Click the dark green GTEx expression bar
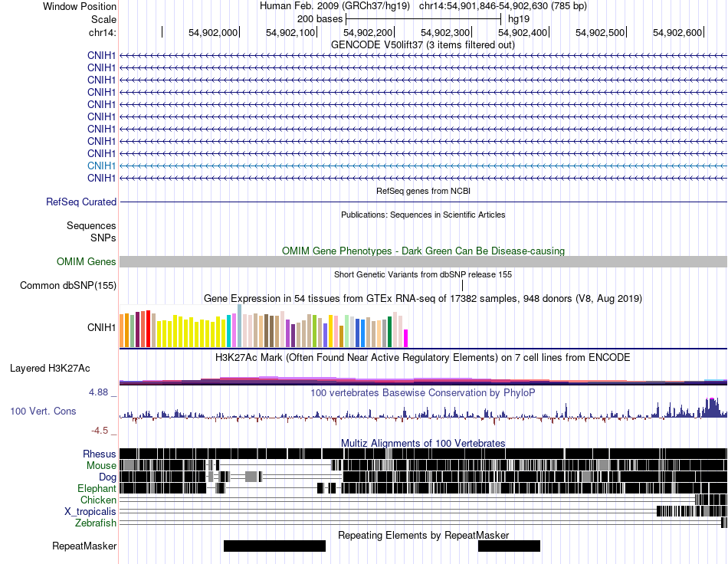This screenshot has height=564, width=728. [x=389, y=332]
